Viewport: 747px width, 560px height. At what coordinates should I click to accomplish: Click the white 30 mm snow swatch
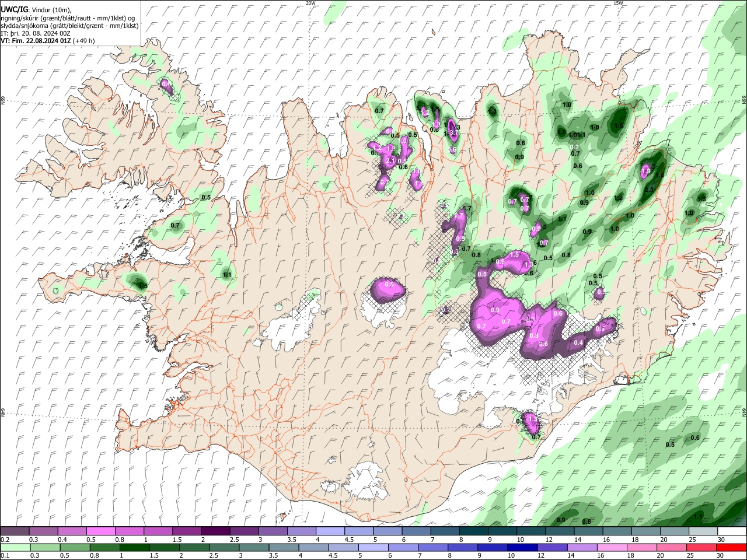732,531
